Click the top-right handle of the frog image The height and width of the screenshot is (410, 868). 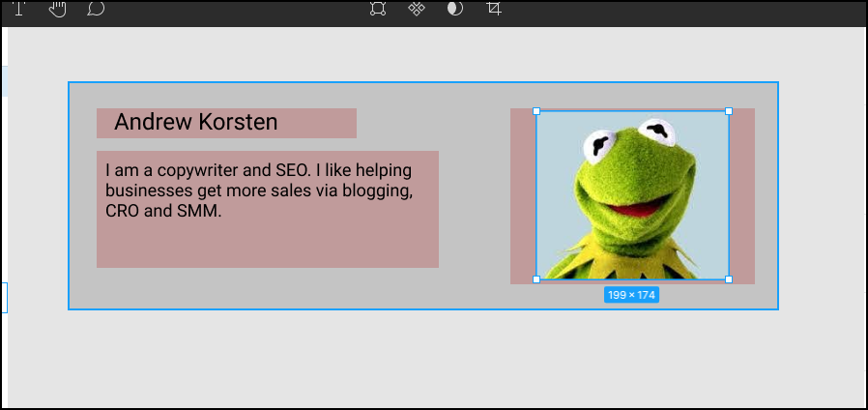(x=729, y=111)
